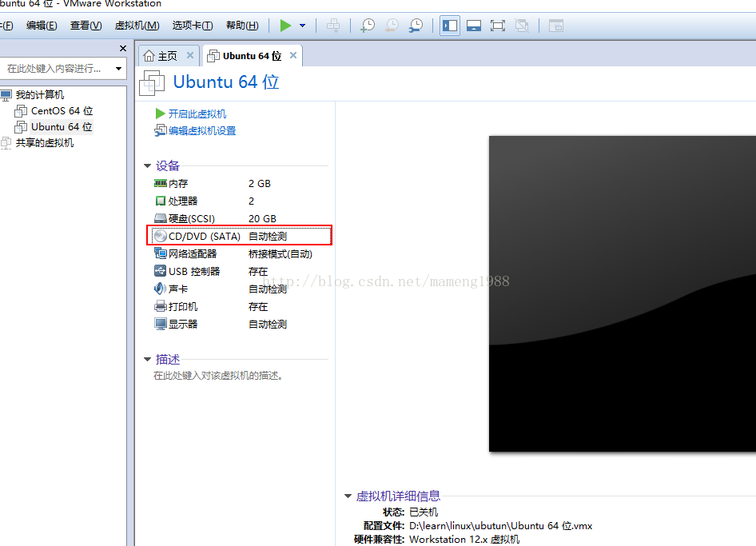Click the 2 GB memory value

pyautogui.click(x=260, y=184)
